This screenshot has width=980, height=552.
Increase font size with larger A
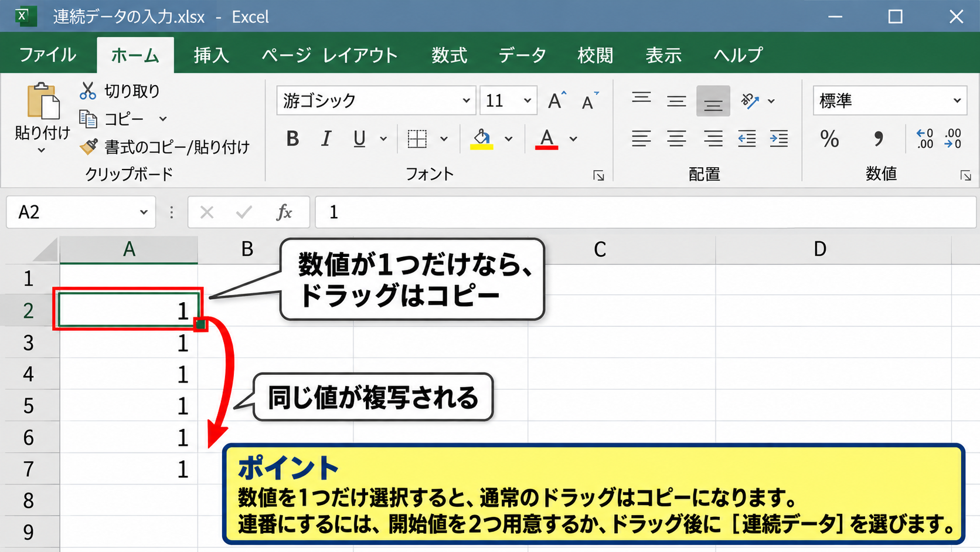[557, 101]
